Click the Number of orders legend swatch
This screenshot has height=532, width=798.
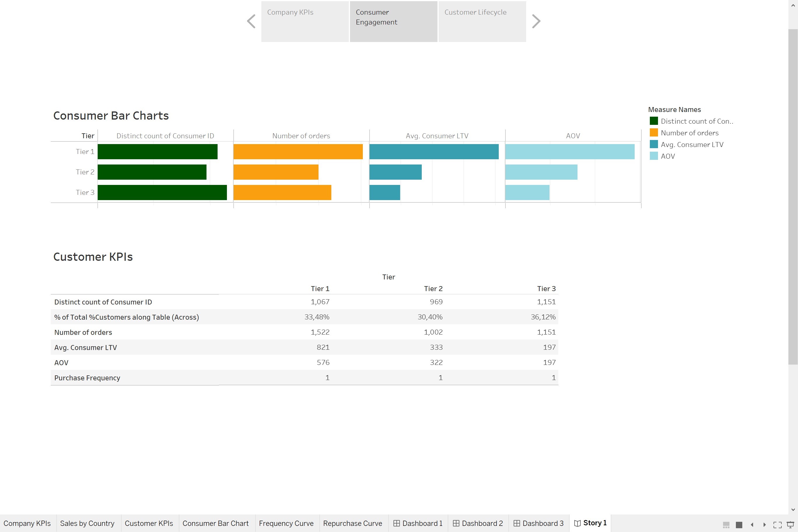pos(654,133)
